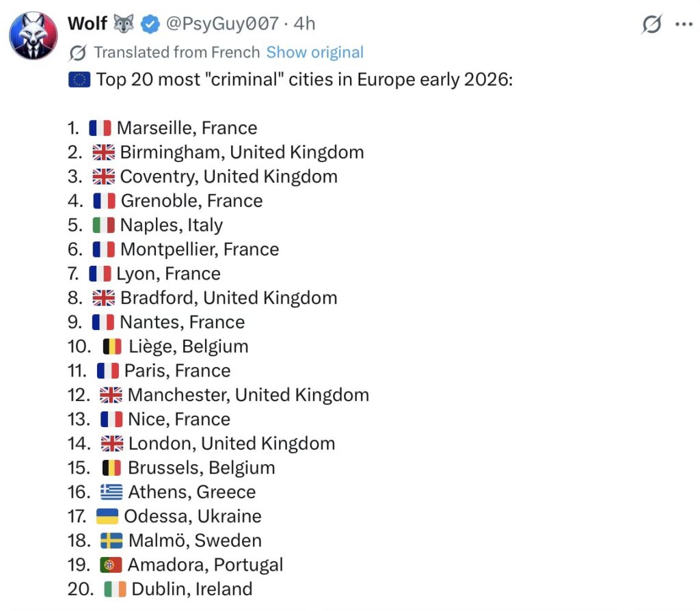This screenshot has width=700, height=611.
Task: Open the @PsyGuy007 handle link
Action: click(221, 24)
